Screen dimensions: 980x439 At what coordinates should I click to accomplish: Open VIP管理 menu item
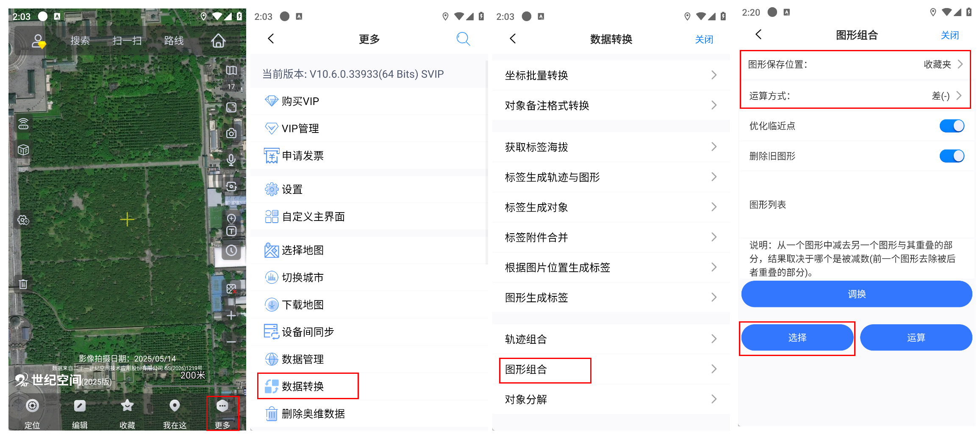pyautogui.click(x=369, y=128)
